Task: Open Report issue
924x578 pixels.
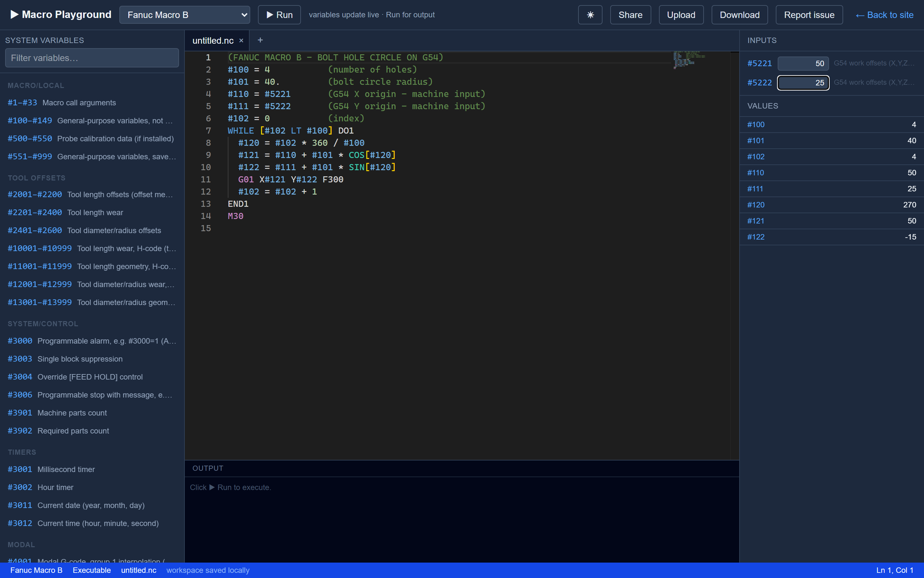Action: 809,15
